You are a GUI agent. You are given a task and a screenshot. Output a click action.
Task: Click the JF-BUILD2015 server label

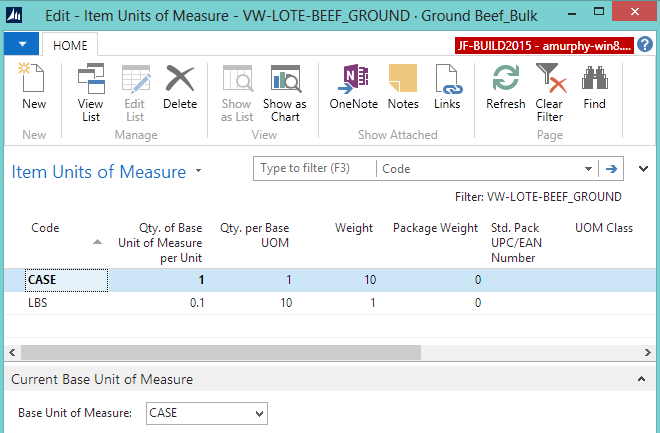(544, 45)
